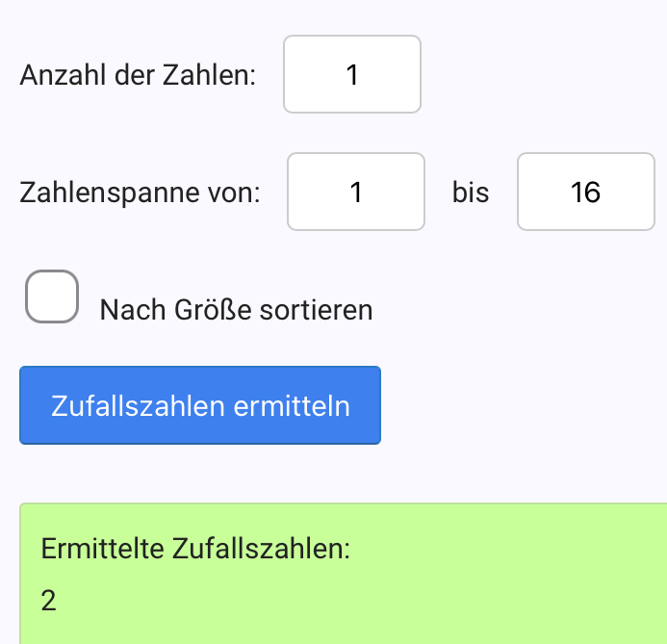The image size is (667, 644).
Task: Click the range maximum input box
Action: pos(585,192)
